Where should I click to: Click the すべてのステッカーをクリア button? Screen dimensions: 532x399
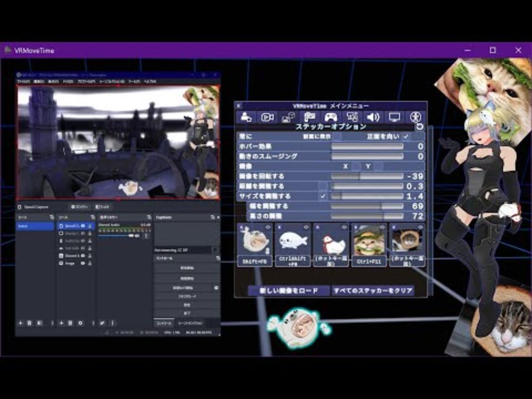tap(372, 291)
